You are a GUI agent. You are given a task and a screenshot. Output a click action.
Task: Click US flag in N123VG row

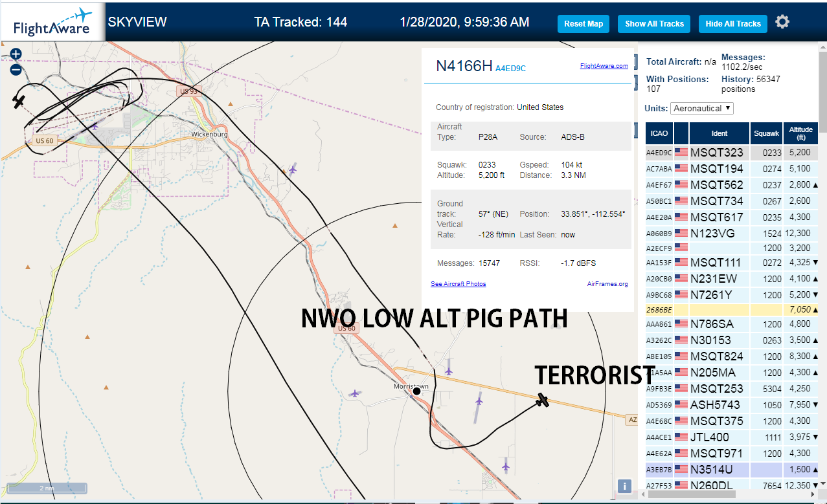point(681,234)
